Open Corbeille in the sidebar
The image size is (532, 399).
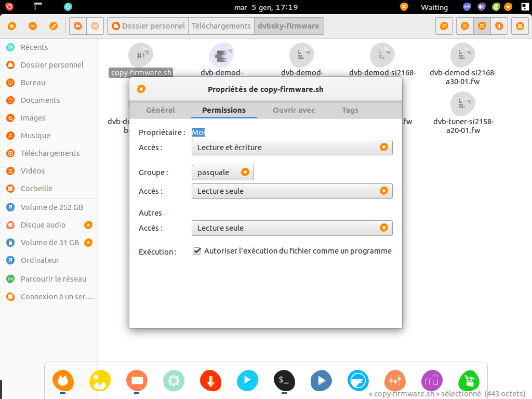click(x=49, y=188)
